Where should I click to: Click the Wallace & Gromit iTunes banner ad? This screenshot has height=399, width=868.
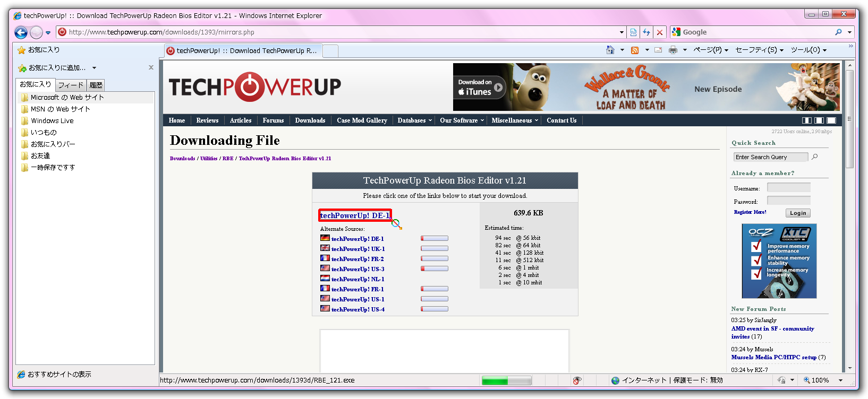(x=646, y=87)
